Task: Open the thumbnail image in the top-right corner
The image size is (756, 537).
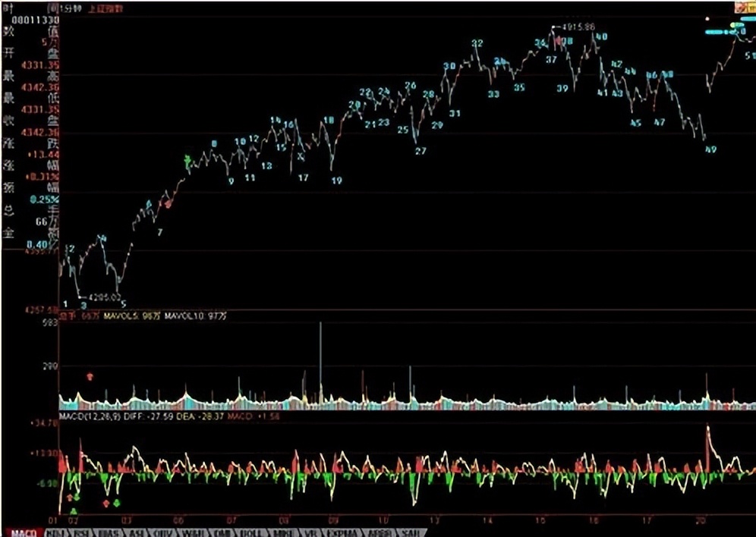Action: [745, 8]
